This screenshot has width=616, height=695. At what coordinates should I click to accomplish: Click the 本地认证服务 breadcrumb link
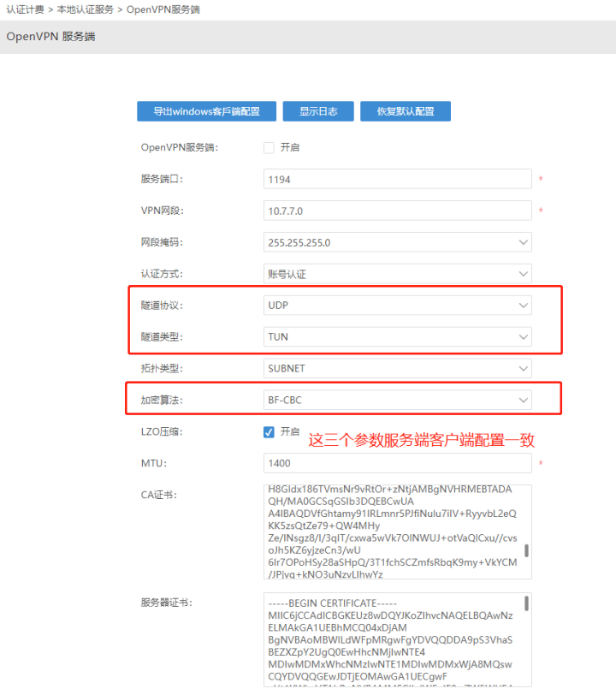tap(85, 9)
